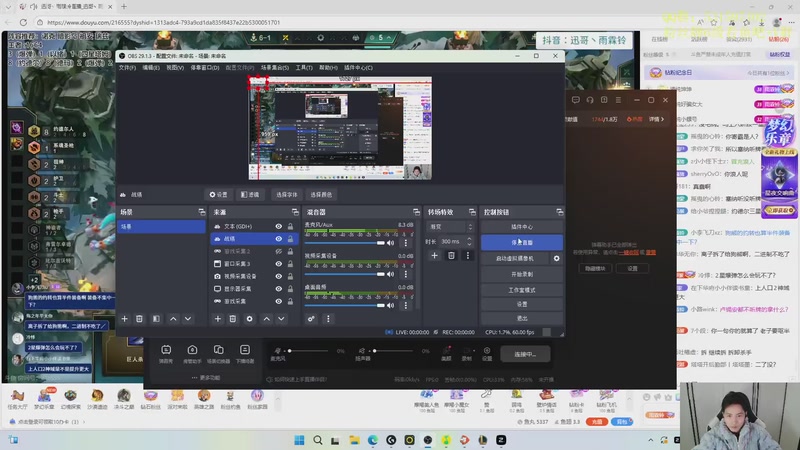Open virtual camera settings gear icon
This screenshot has height=450, width=800.
coord(557,259)
